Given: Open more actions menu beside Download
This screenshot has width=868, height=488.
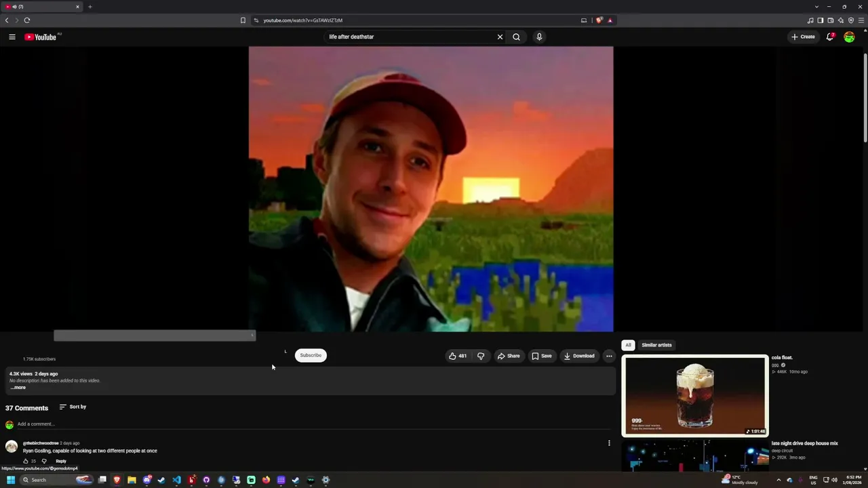Looking at the screenshot, I should pyautogui.click(x=609, y=356).
